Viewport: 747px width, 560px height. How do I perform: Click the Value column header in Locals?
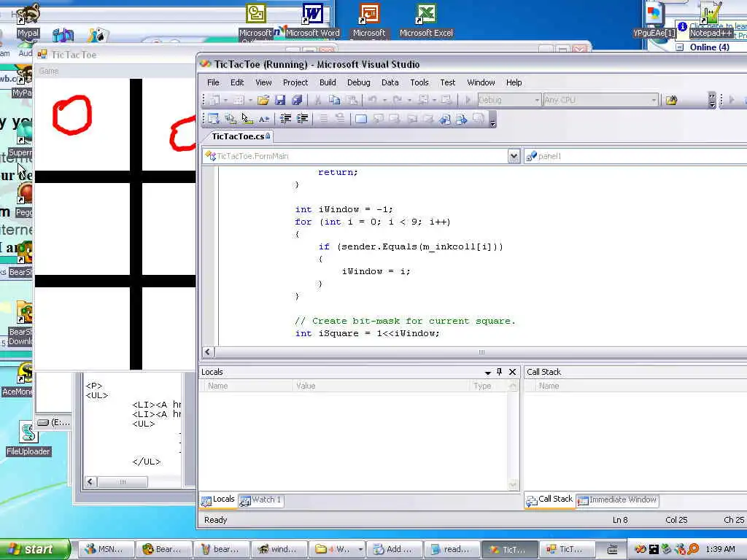(381, 386)
